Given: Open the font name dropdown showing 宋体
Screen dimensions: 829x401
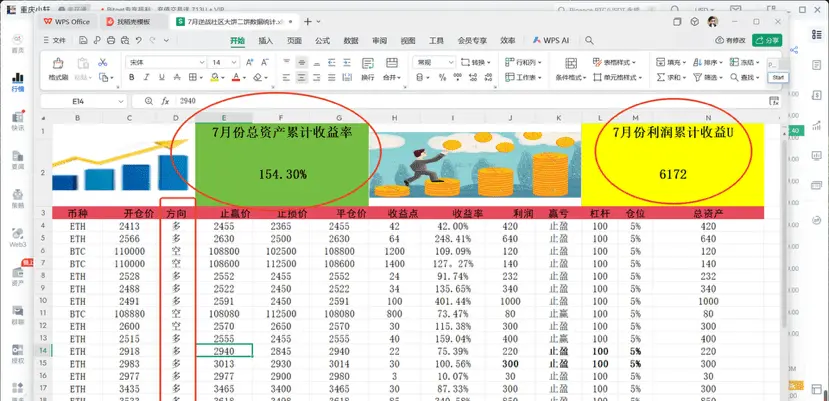Looking at the screenshot, I should click(x=165, y=62).
